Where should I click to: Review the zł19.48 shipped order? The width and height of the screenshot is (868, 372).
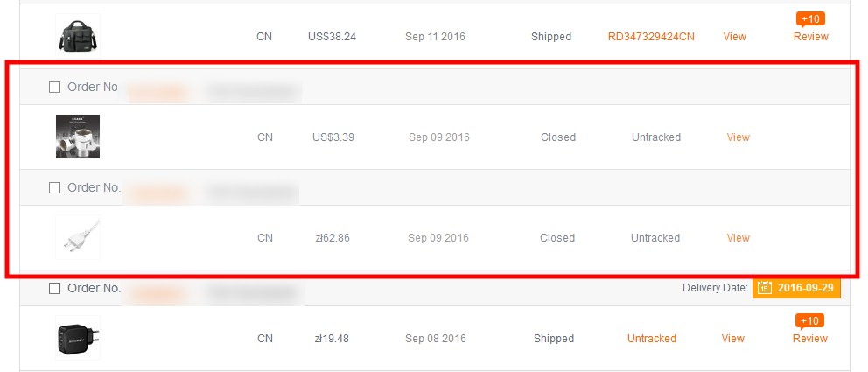tap(810, 339)
